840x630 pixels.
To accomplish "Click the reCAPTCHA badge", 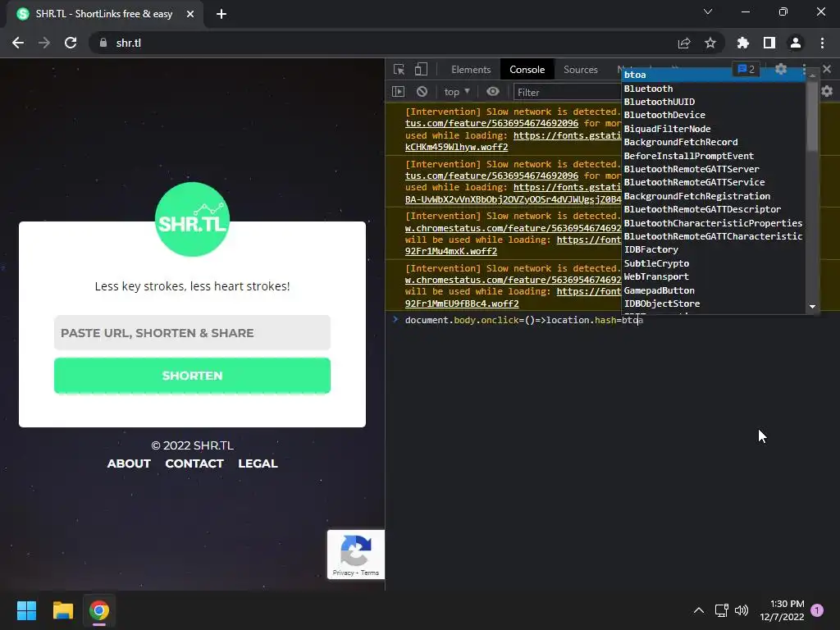I will click(x=356, y=555).
